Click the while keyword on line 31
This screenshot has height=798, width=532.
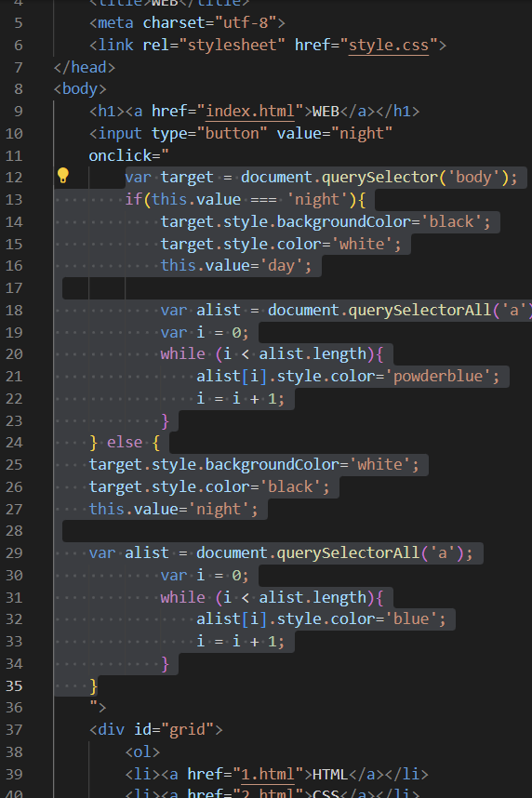[x=183, y=597]
